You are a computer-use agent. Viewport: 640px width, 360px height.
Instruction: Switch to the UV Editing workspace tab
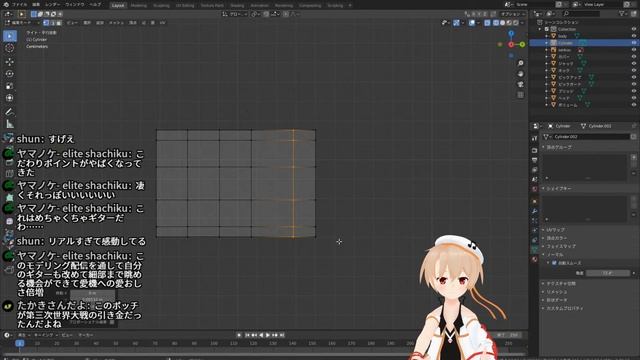coord(185,5)
